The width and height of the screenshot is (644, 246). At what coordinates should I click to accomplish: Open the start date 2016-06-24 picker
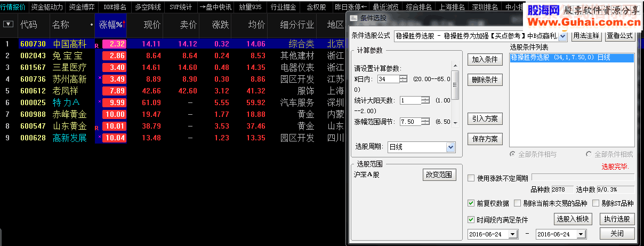tap(513, 234)
